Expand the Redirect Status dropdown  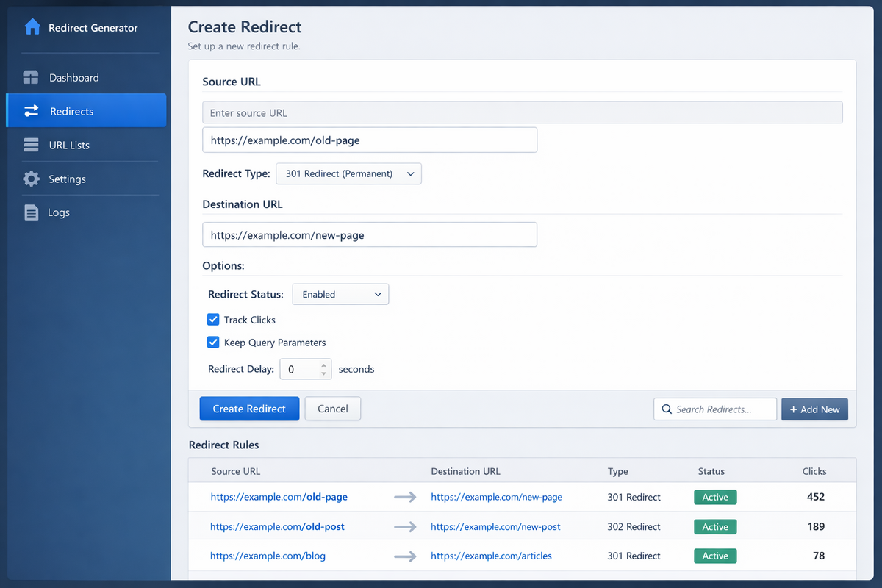[340, 295]
